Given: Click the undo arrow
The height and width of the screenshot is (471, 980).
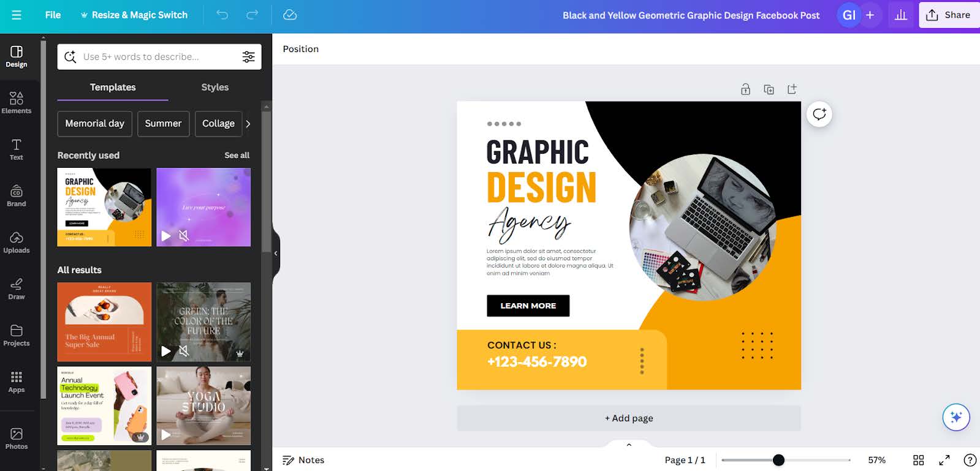Looking at the screenshot, I should pos(222,15).
